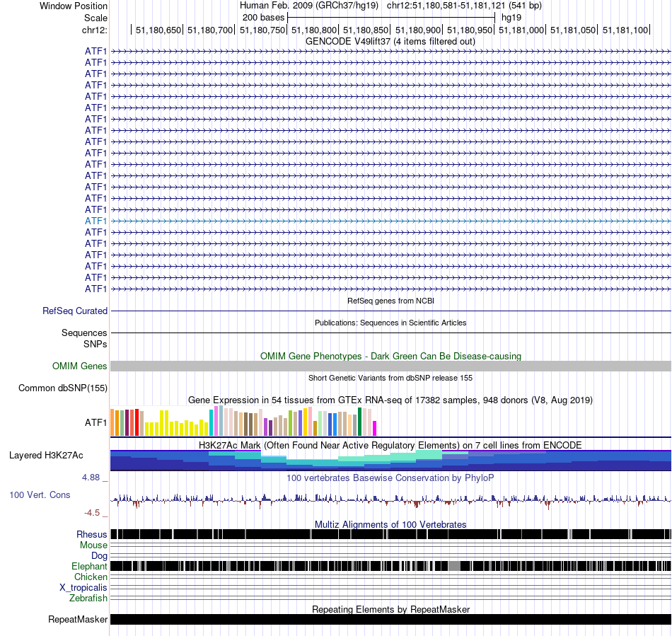672x636 pixels.
Task: Click the -4.5 lower conservation scale value
Action: (92, 513)
